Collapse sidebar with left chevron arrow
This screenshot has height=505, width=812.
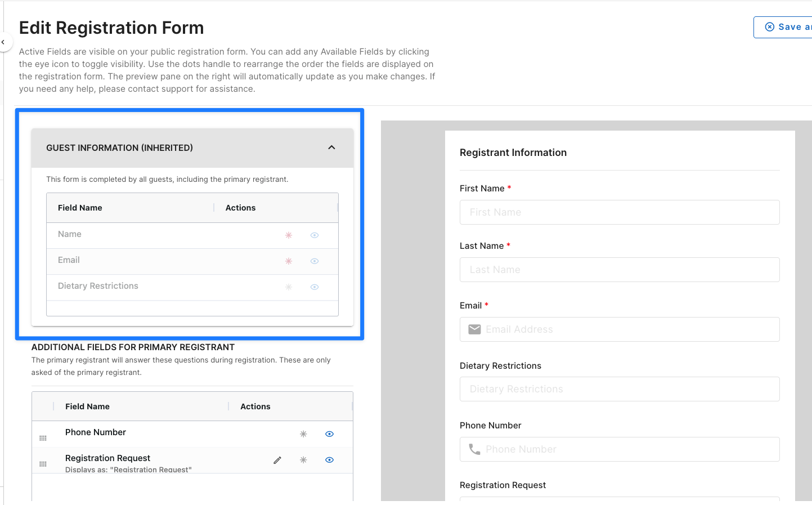click(x=3, y=42)
